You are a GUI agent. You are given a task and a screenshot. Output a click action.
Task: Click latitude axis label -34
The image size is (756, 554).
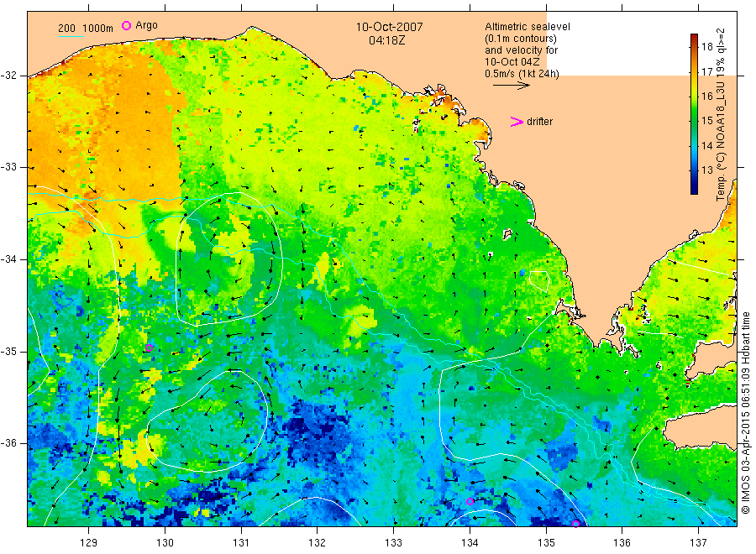8,259
